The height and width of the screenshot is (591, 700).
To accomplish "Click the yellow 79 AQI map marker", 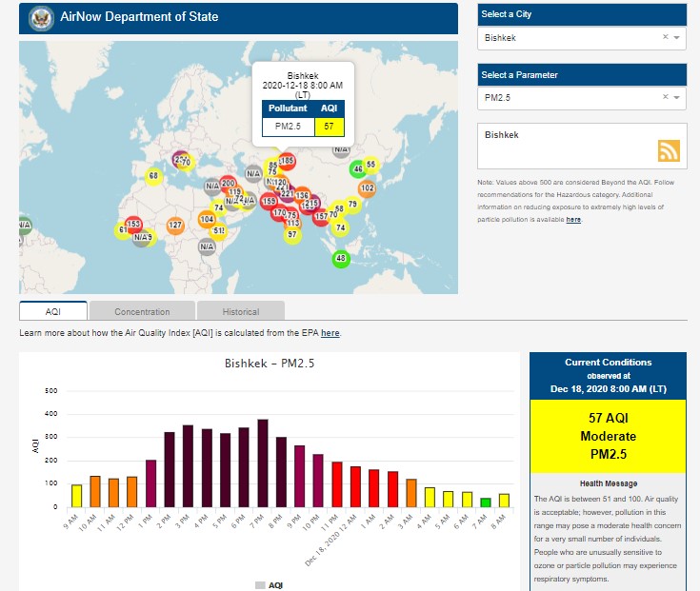I will 352,205.
